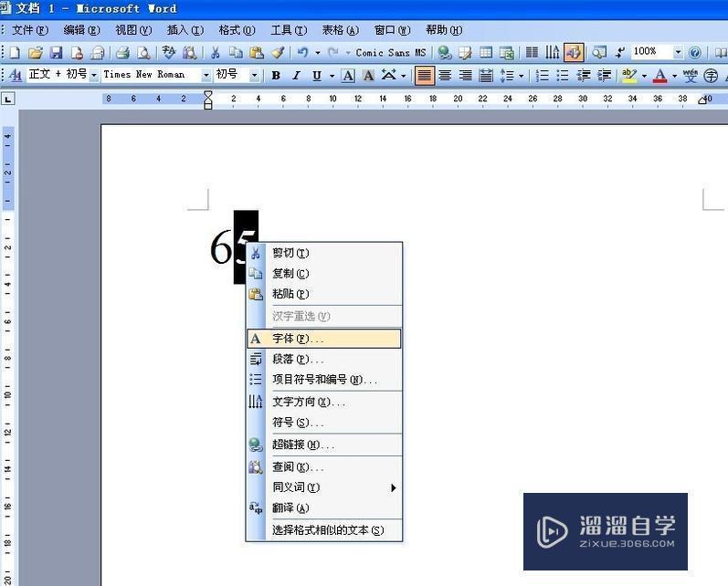Open the style dropdown 正文 + 初号

[94, 75]
